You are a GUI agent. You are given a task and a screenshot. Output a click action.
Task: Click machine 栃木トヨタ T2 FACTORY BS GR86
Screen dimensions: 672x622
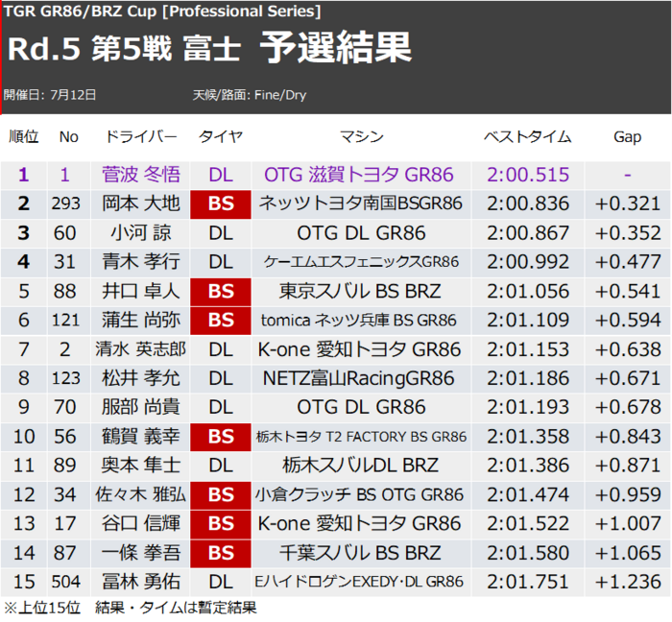(x=361, y=437)
